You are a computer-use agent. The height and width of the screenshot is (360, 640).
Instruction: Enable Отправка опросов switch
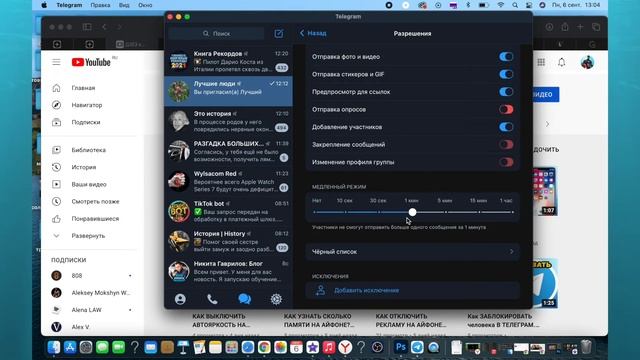click(506, 109)
